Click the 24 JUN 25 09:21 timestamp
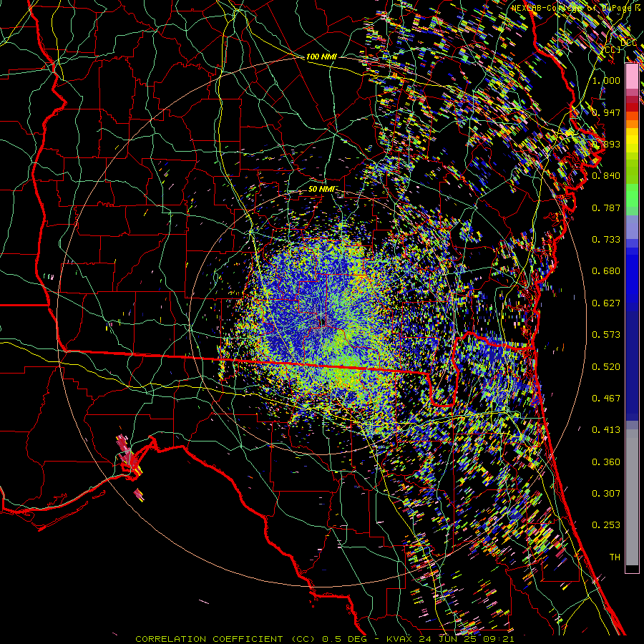644x644 pixels. (x=466, y=639)
